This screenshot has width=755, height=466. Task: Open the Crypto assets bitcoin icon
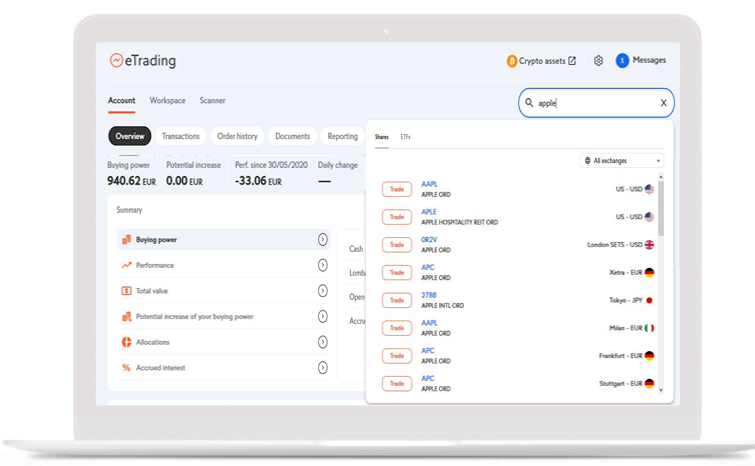click(511, 61)
